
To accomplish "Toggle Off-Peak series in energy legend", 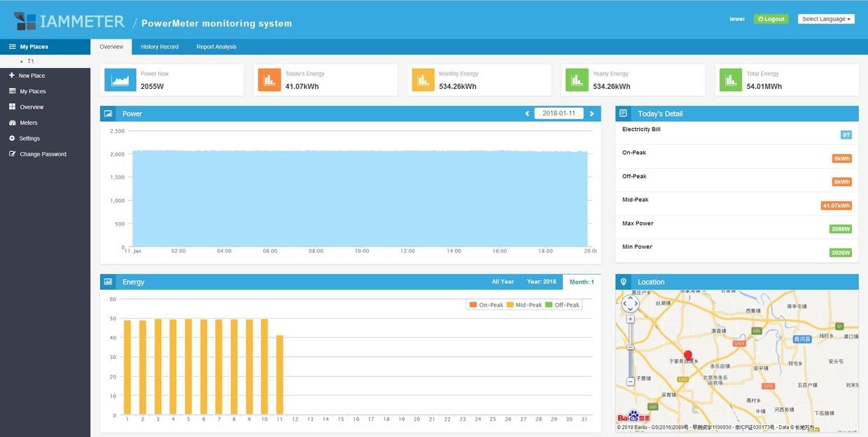I will [562, 305].
